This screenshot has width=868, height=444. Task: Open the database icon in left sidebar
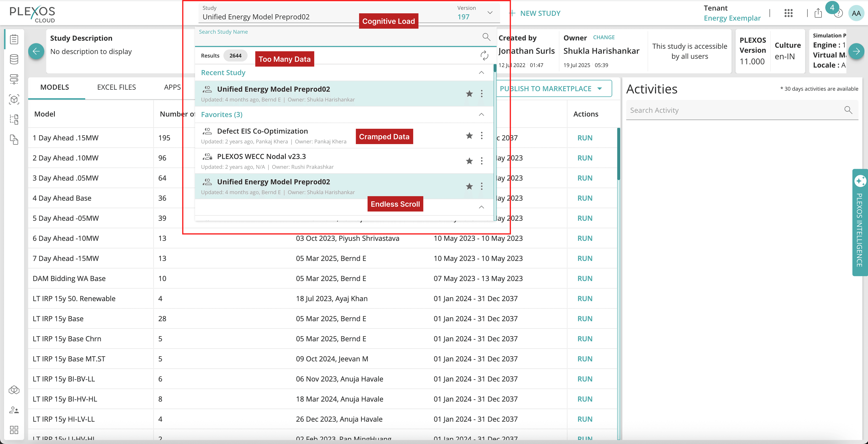(x=14, y=59)
